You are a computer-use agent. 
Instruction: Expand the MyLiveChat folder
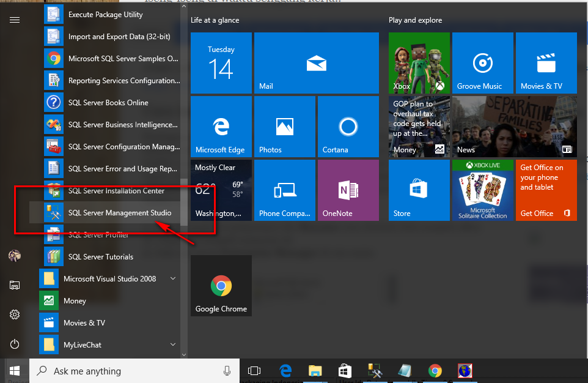[109, 344]
